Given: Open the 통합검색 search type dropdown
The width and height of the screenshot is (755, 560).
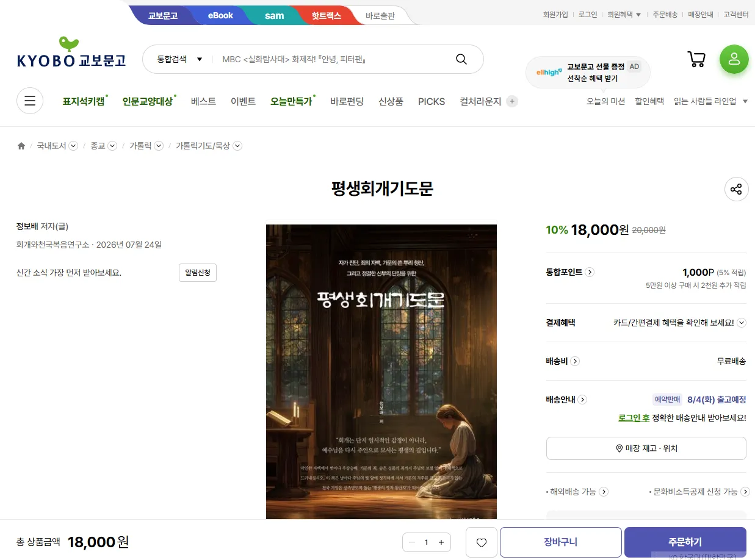Looking at the screenshot, I should point(179,59).
